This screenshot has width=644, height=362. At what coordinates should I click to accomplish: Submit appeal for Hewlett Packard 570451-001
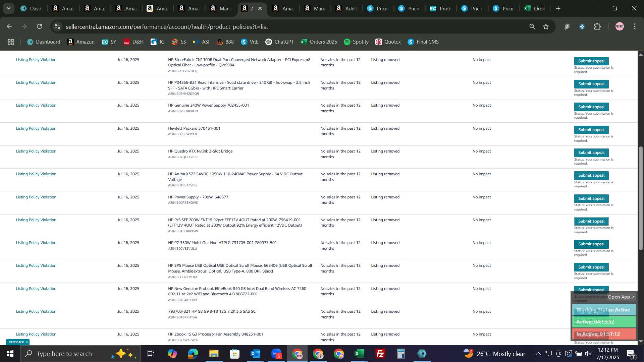[x=591, y=130]
